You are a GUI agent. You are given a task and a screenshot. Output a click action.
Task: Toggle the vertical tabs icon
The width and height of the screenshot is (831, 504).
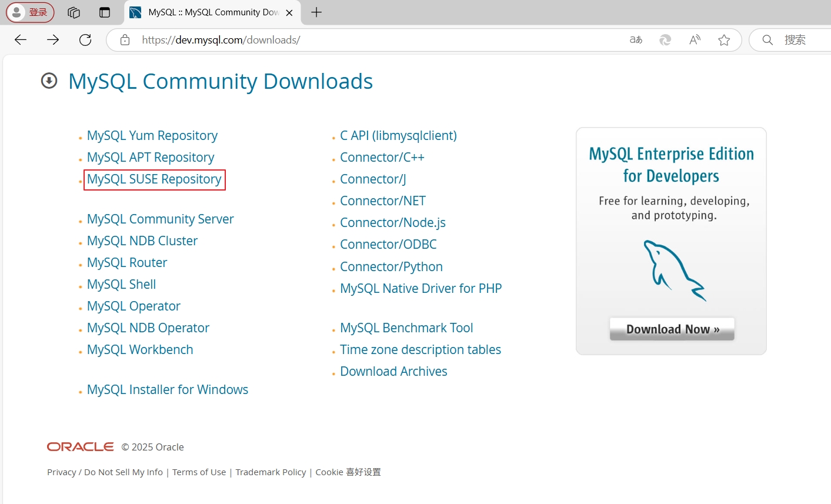[105, 12]
